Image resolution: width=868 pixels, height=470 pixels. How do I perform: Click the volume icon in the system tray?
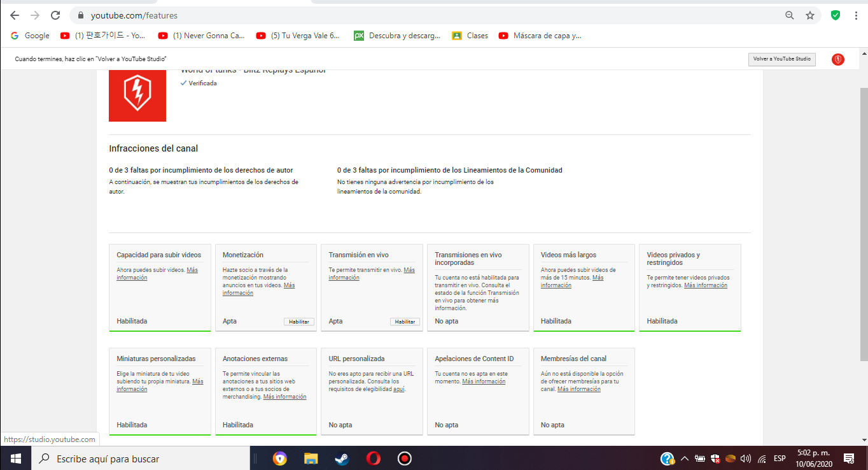tap(745, 458)
